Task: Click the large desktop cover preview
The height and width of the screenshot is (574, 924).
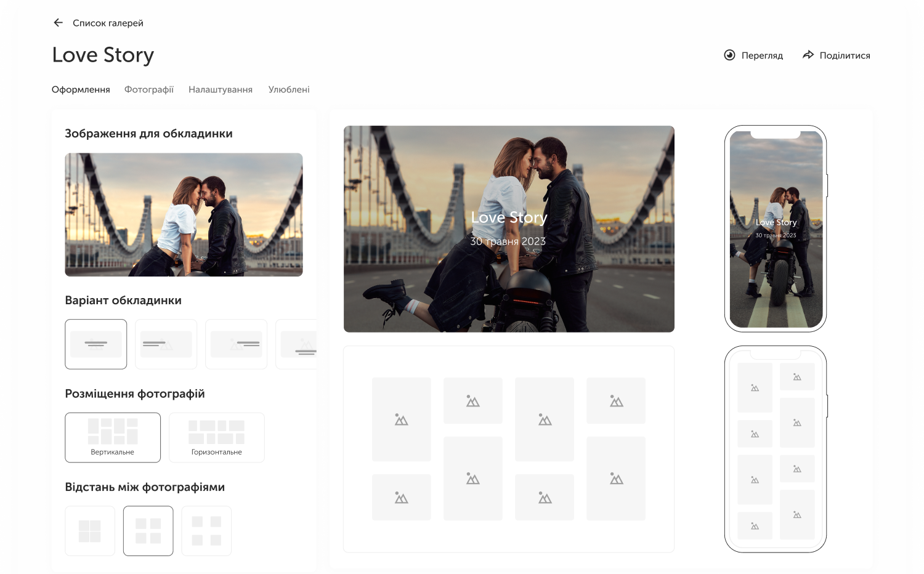Action: [x=509, y=229]
